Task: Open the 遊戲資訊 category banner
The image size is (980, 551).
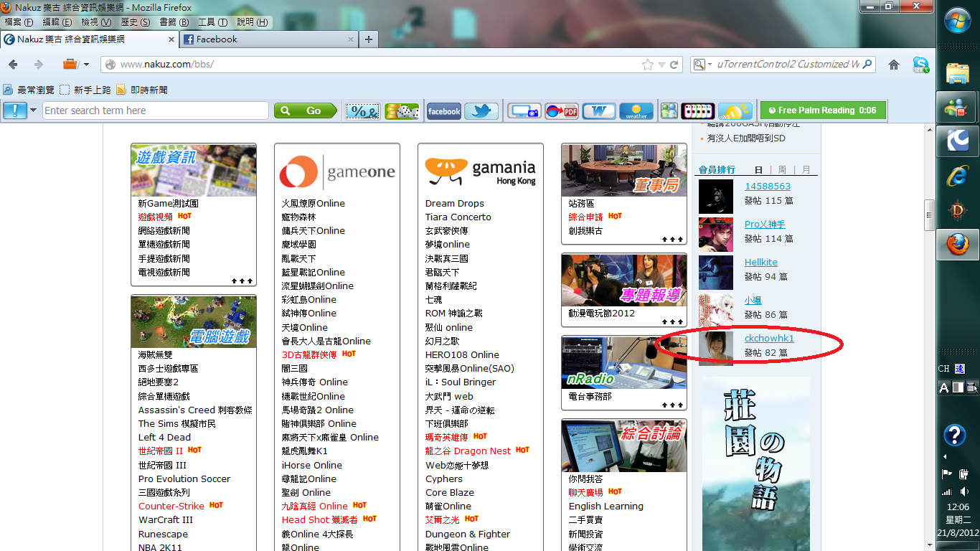Action: (194, 170)
